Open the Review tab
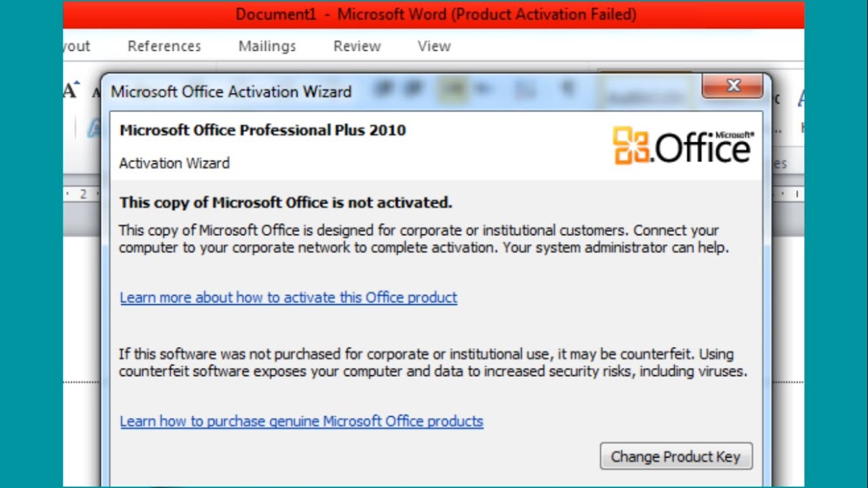The height and width of the screenshot is (488, 868). [357, 46]
